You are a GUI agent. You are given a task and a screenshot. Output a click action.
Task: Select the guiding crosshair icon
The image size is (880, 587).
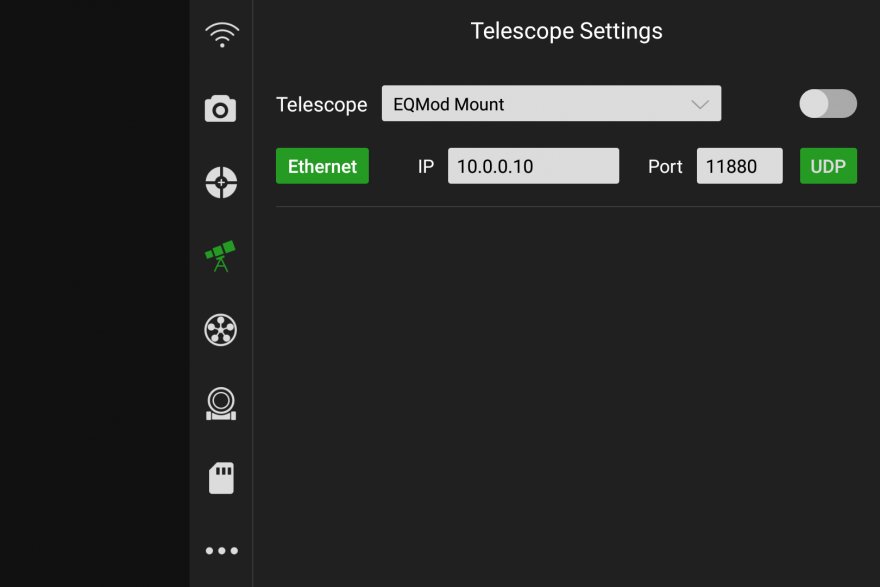pyautogui.click(x=220, y=182)
